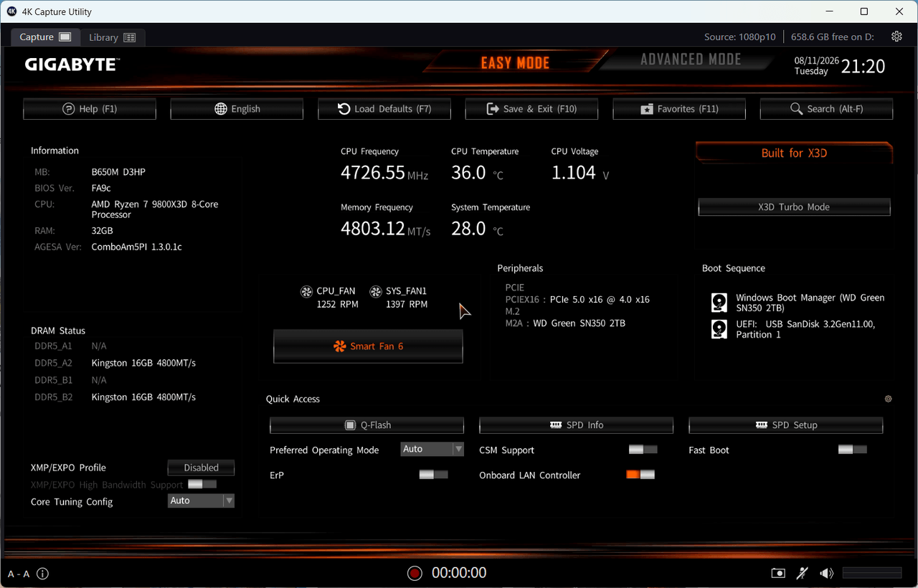This screenshot has width=918, height=588.
Task: Expand Preferred Operating Mode dropdown
Action: tap(432, 449)
